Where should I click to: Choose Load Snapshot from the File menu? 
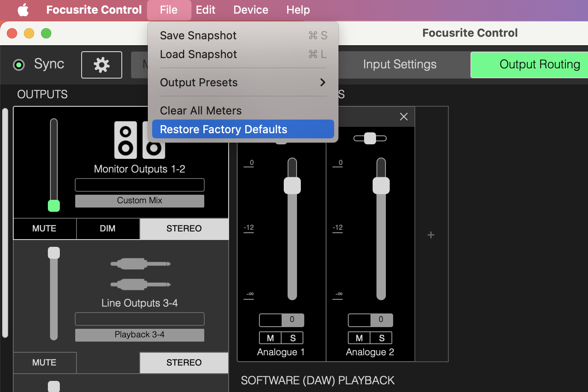pyautogui.click(x=243, y=54)
